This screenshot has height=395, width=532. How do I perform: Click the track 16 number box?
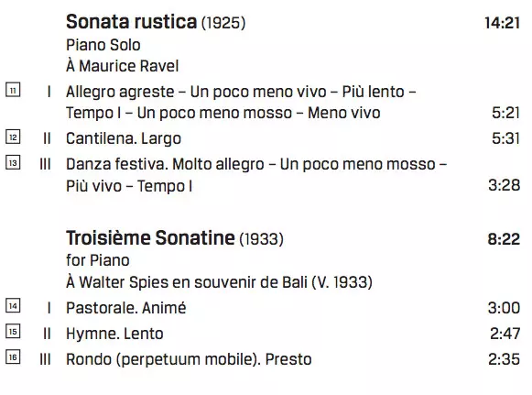click(x=13, y=357)
